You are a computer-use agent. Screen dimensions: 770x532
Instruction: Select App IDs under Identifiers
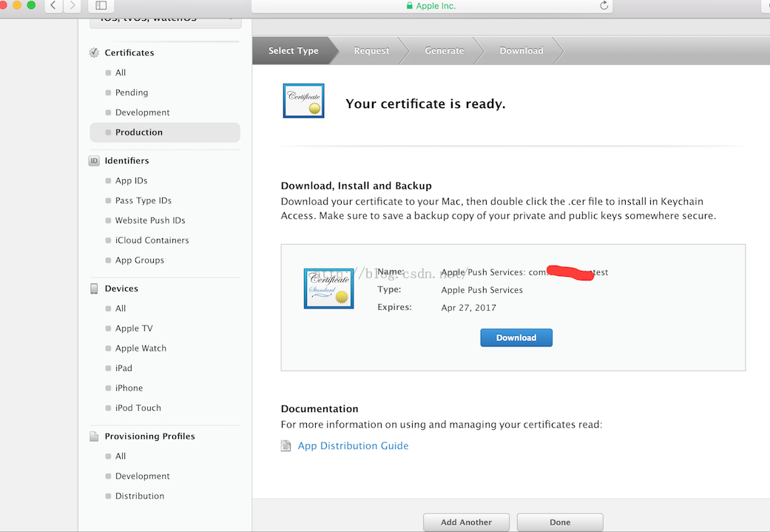pos(131,181)
